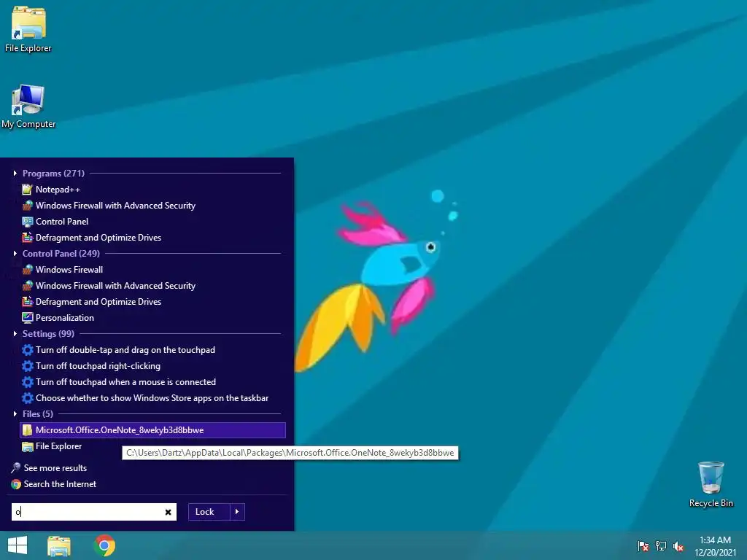Open the My Computer desktop icon
The height and width of the screenshot is (560, 747).
click(28, 106)
